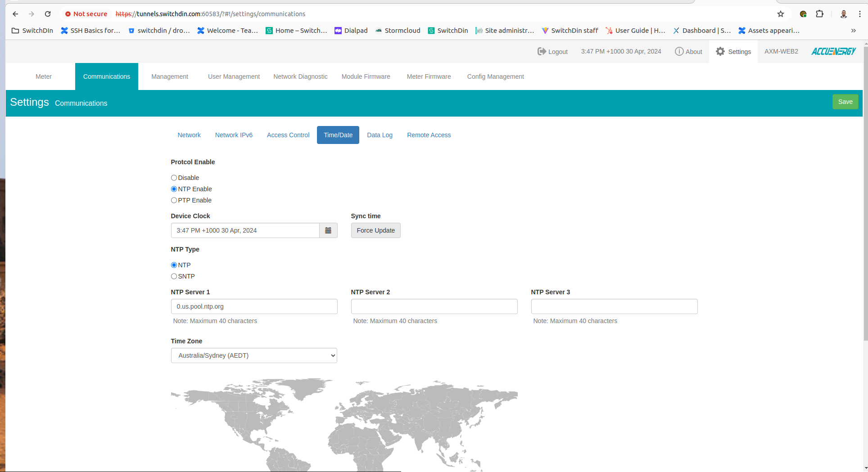Click the green Save button
The height and width of the screenshot is (472, 868).
845,102
